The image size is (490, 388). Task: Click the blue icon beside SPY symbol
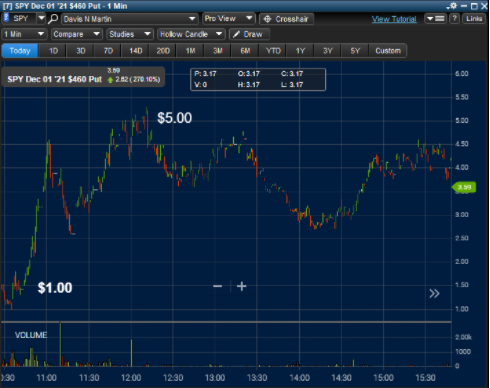pyautogui.click(x=6, y=18)
